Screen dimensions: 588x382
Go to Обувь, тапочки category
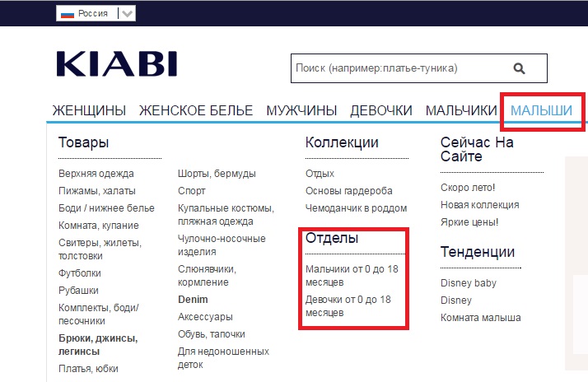pos(212,334)
